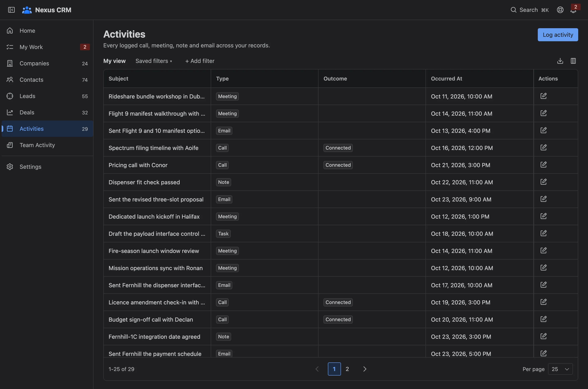The image size is (588, 389).
Task: Edit the Dispenser fit check passed note
Action: (543, 182)
